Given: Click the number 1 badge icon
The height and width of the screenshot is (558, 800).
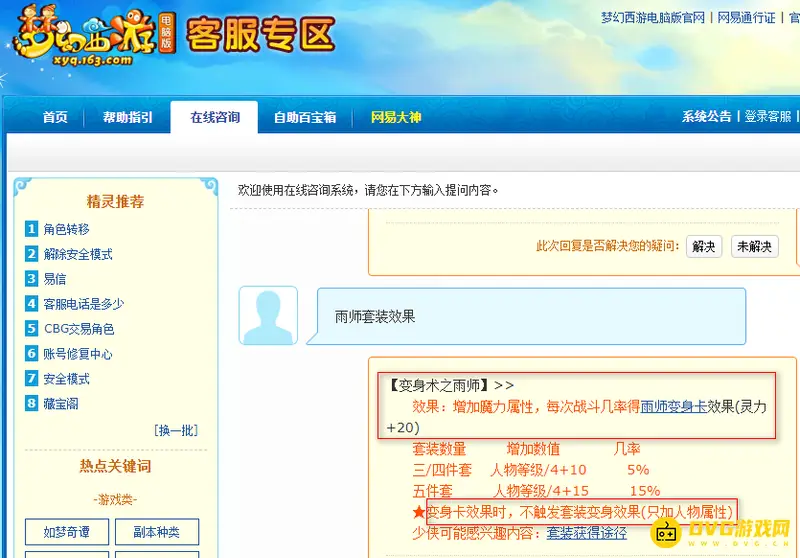Looking at the screenshot, I should (x=31, y=229).
